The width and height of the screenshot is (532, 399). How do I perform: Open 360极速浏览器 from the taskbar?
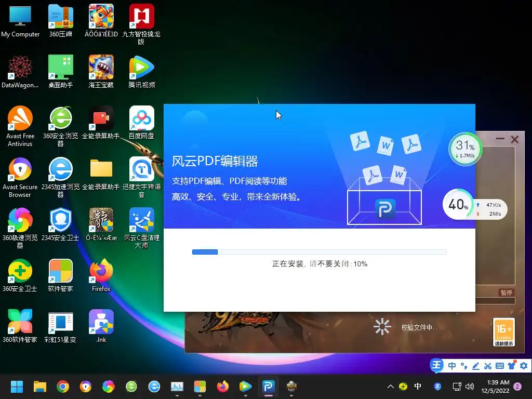click(x=108, y=387)
